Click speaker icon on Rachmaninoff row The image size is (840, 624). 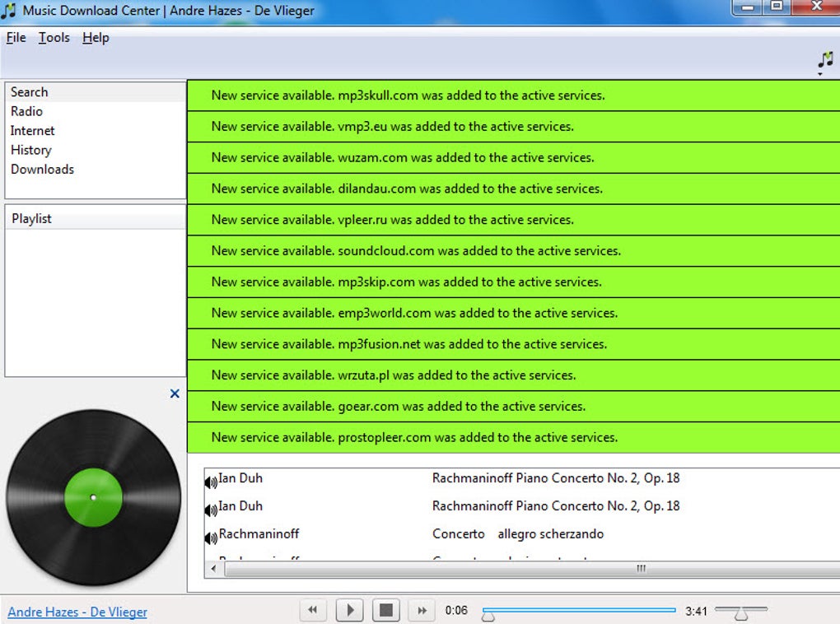point(211,538)
